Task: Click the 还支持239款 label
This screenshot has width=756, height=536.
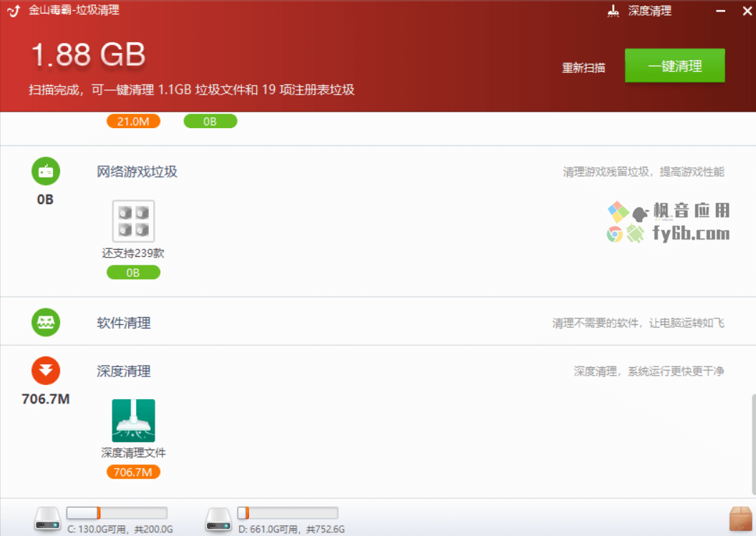Action: (x=133, y=253)
